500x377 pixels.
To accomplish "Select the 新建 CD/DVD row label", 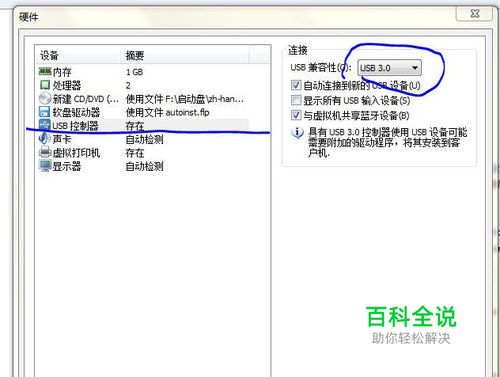I will 85,99.
